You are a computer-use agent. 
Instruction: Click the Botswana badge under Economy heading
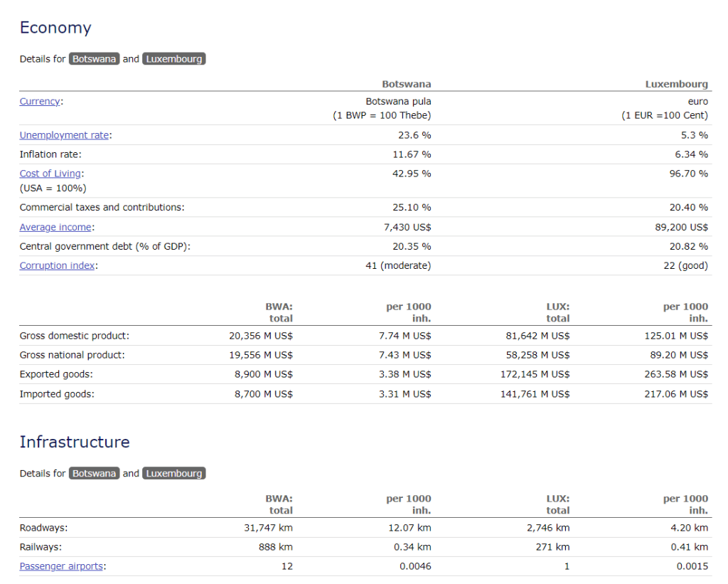94,59
